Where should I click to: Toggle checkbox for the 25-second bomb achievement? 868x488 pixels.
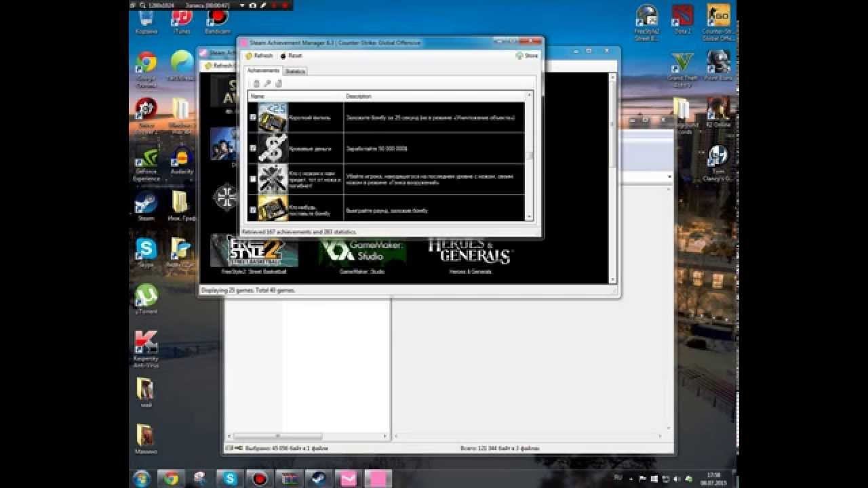point(253,117)
